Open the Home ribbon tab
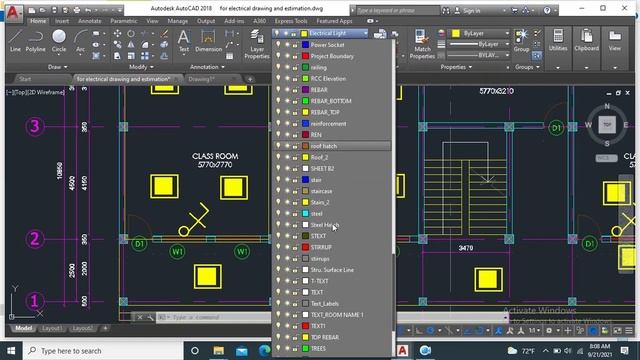The height and width of the screenshot is (360, 640). [x=38, y=21]
